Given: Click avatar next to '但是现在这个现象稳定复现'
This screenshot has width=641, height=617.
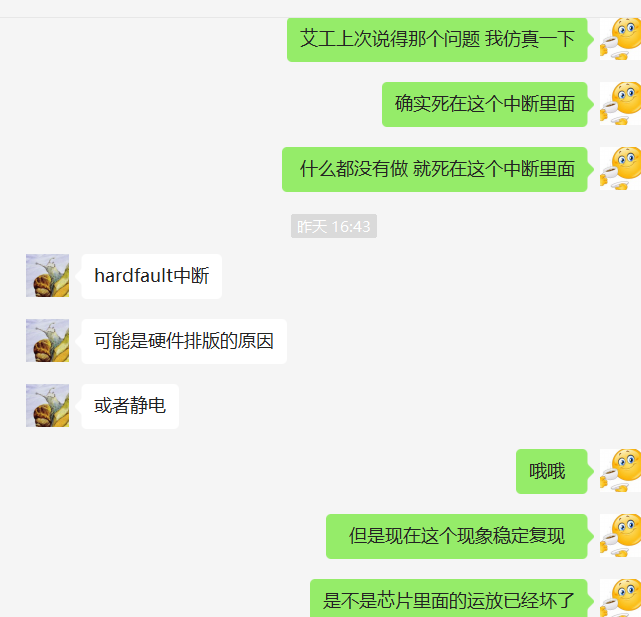Looking at the screenshot, I should (620, 536).
